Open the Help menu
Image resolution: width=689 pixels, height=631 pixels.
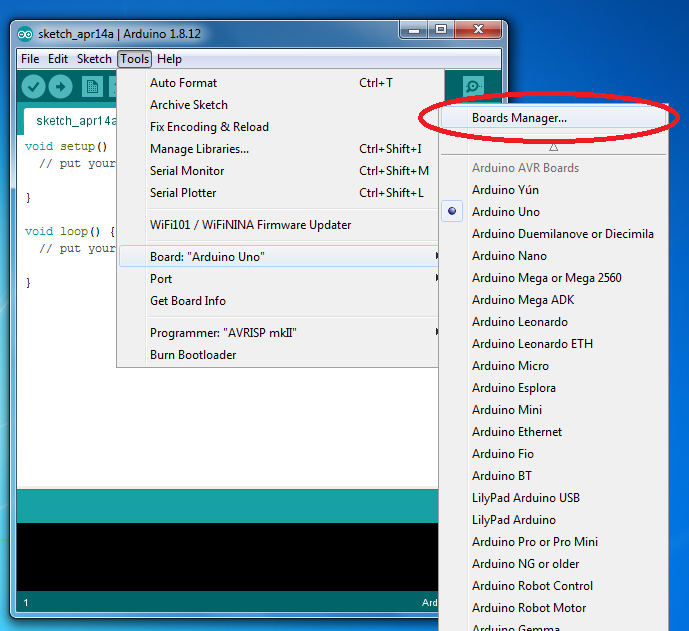(169, 59)
